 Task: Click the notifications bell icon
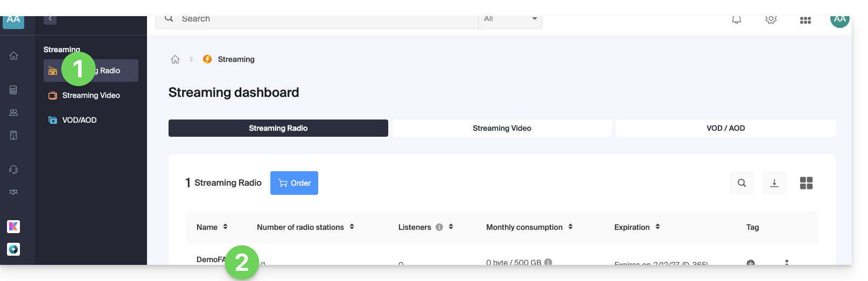click(x=736, y=20)
